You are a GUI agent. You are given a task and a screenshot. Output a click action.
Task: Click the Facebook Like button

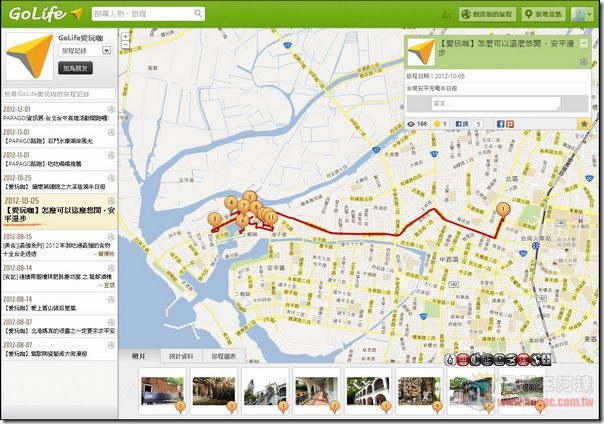coord(462,124)
